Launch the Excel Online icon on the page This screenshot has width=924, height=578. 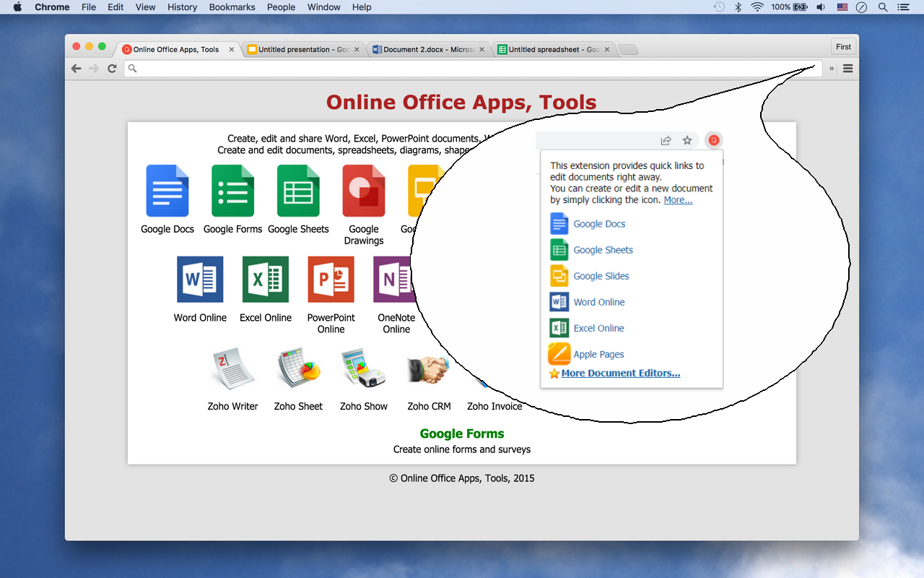tap(266, 279)
